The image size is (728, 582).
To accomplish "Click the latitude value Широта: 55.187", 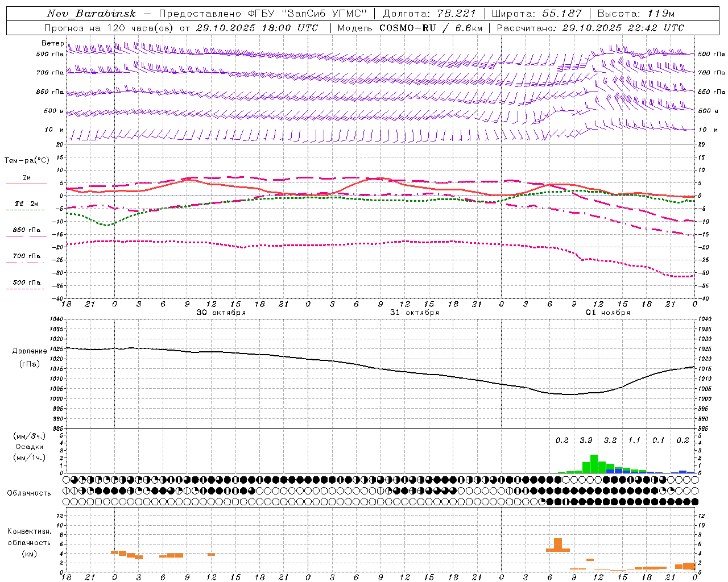I will click(x=537, y=14).
